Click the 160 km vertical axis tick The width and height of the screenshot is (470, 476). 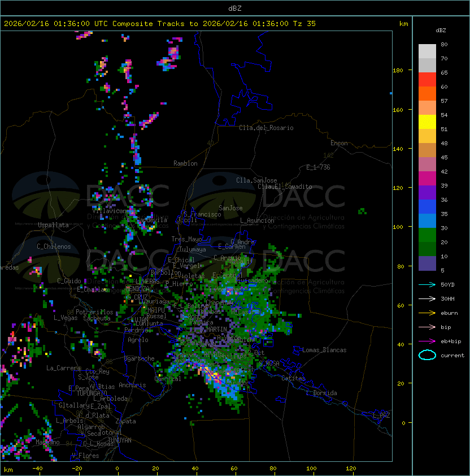[398, 110]
